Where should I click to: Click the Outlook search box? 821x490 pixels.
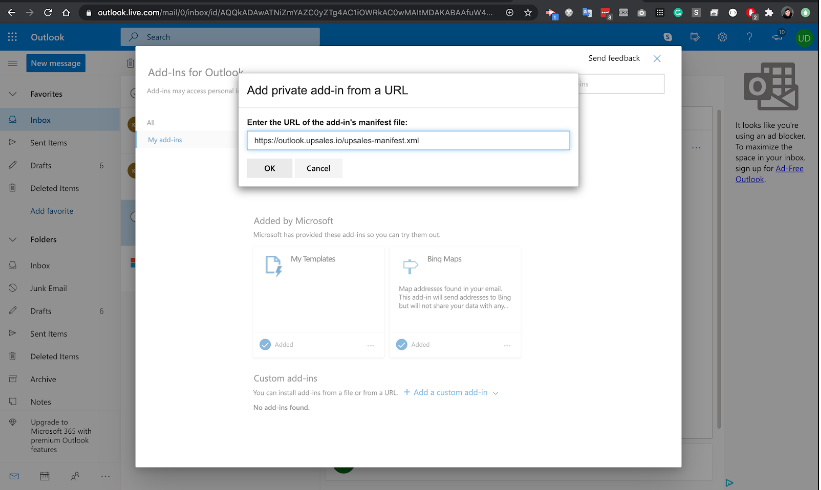pyautogui.click(x=220, y=37)
